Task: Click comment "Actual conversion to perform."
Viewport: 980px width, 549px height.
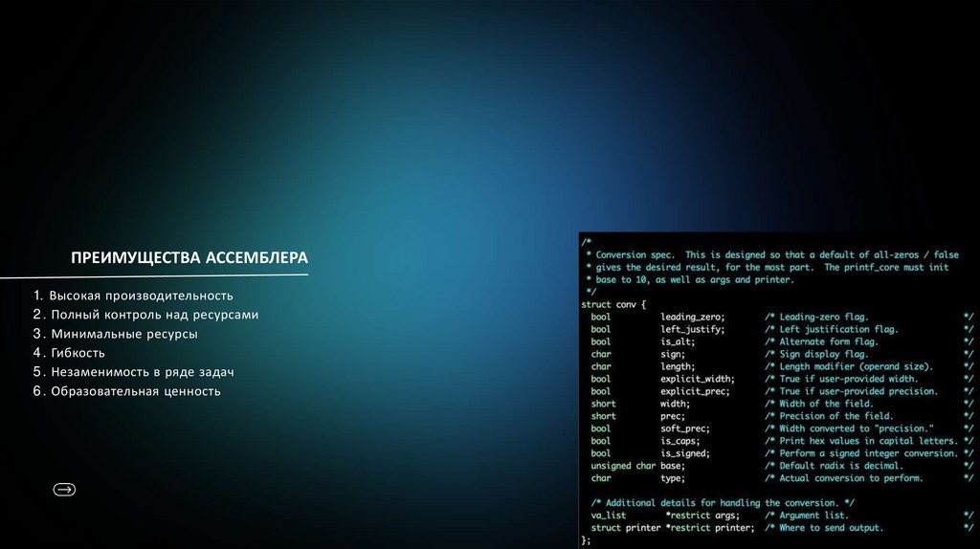Action: (x=851, y=478)
